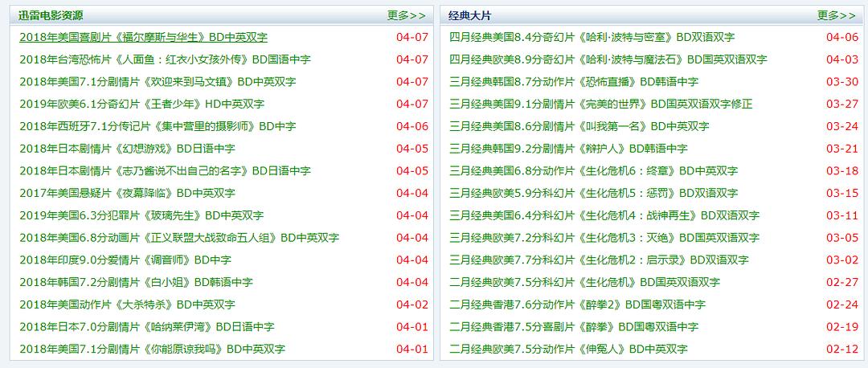Screen dimensions: 868x368
Task: Click date 03-18 beside 生化危机6
Action: (x=842, y=170)
